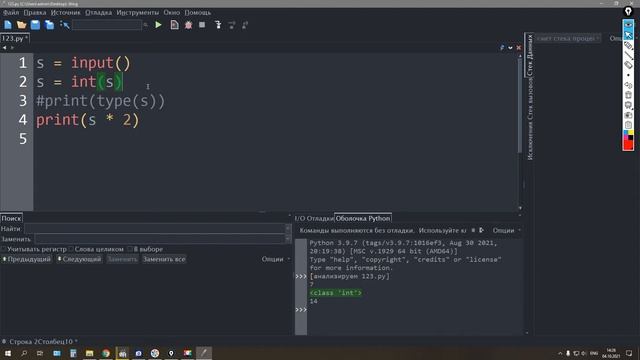Image resolution: width=640 pixels, height=360 pixels.
Task: Save the file with the single disk icon
Action: coord(36,25)
